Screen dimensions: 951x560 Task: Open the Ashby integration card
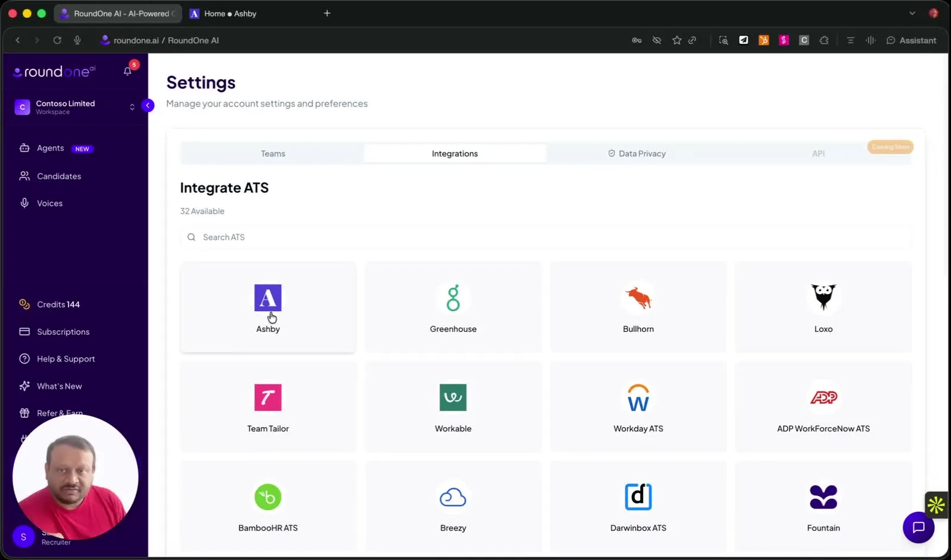pyautogui.click(x=268, y=307)
